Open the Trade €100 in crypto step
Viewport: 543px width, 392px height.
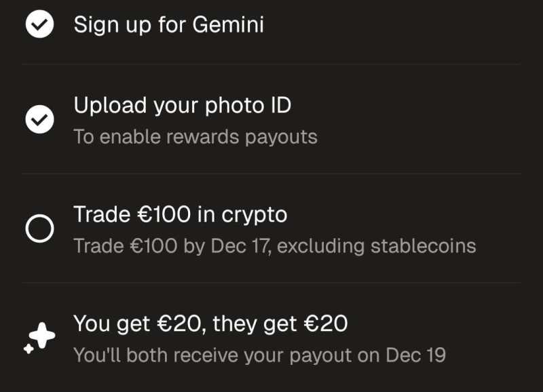[x=180, y=214]
